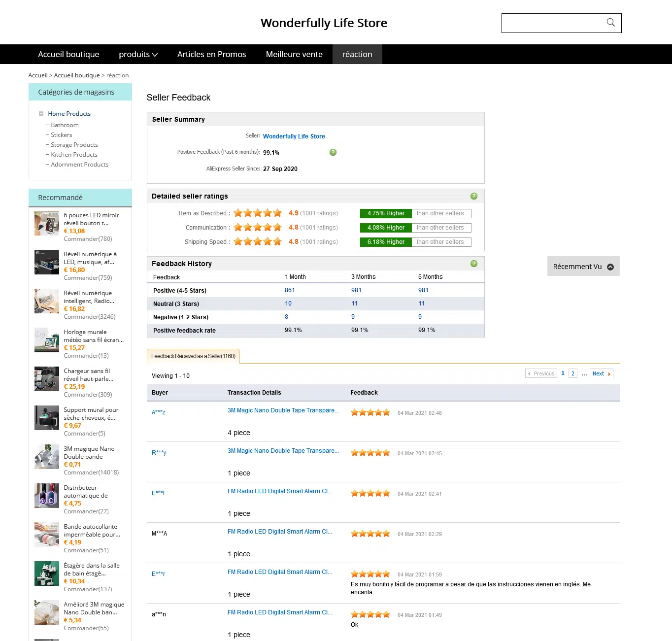Expand the produits dropdown menu
Viewport: 672px width, 641px height.
[138, 54]
